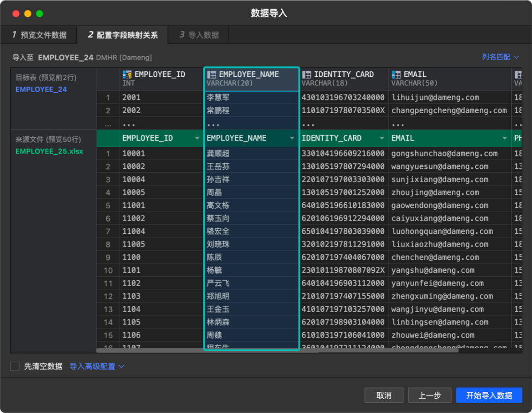Viewport: 532px width, 413px height.
Task: Click 开始导入数据 button
Action: click(489, 395)
